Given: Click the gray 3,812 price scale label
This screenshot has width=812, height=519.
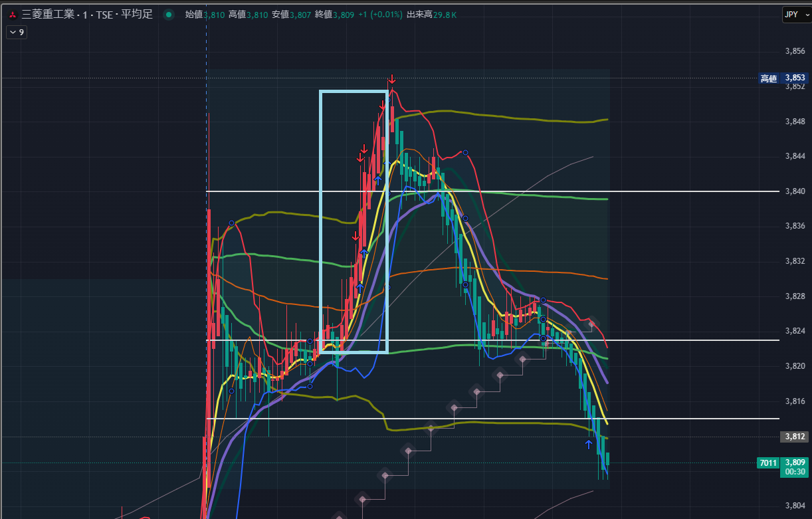Looking at the screenshot, I should (795, 437).
